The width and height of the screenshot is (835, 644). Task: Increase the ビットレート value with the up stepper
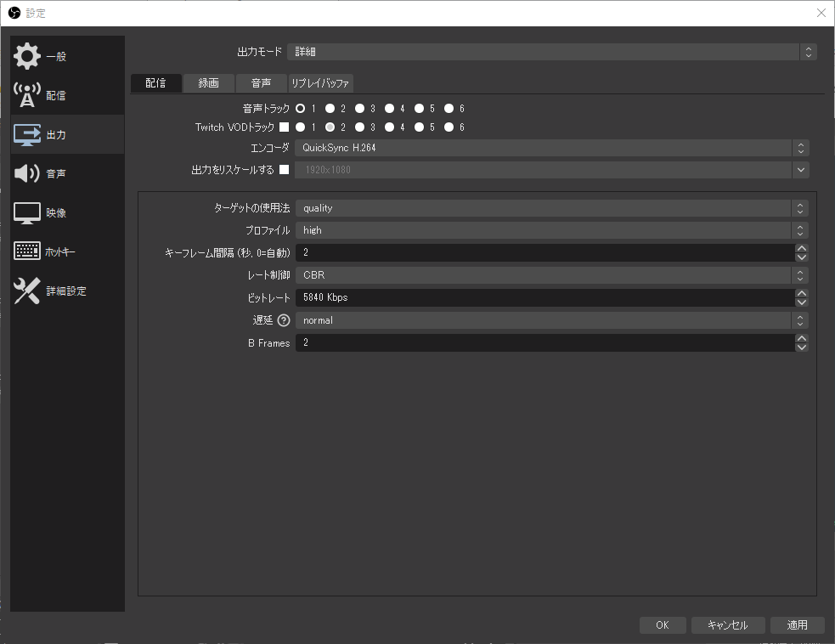coord(801,293)
